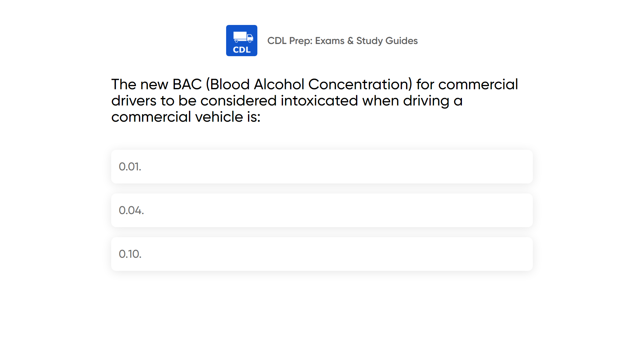
Task: Select the 0.01 answer option
Action: pos(322,167)
